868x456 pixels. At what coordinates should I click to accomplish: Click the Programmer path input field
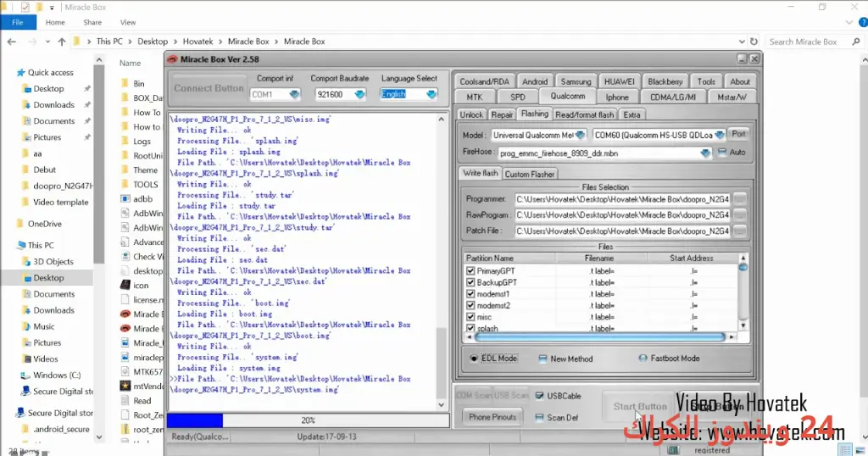622,198
